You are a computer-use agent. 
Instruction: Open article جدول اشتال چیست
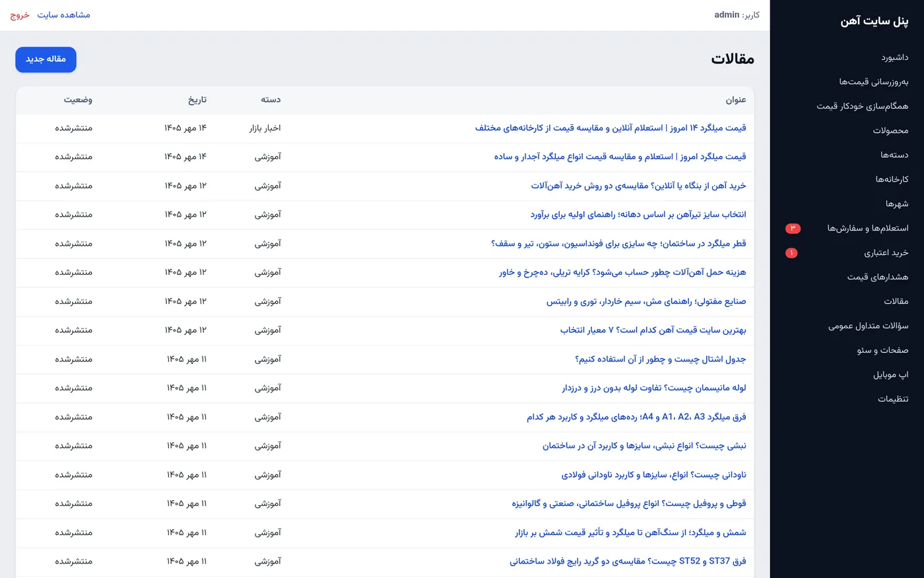[661, 359]
